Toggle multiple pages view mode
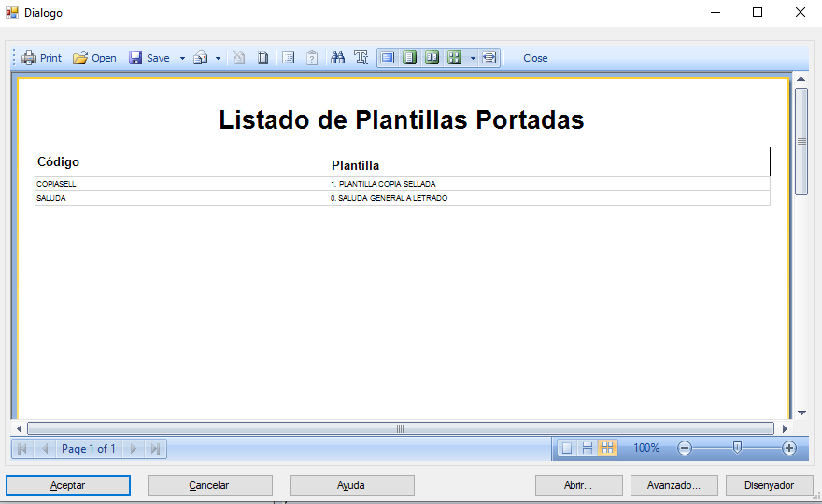This screenshot has height=504, width=822. tap(455, 58)
